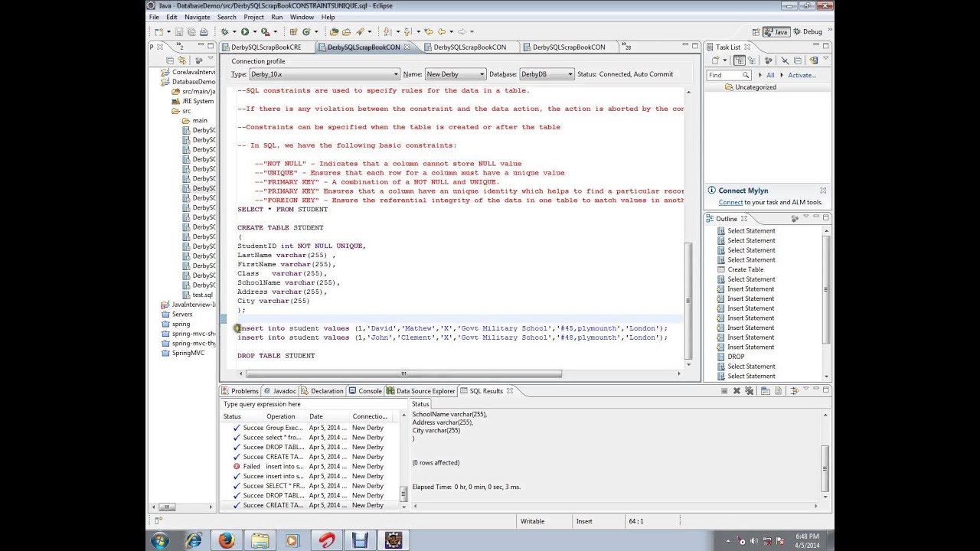Remove all visible results icon in SQL Results

pyautogui.click(x=750, y=391)
